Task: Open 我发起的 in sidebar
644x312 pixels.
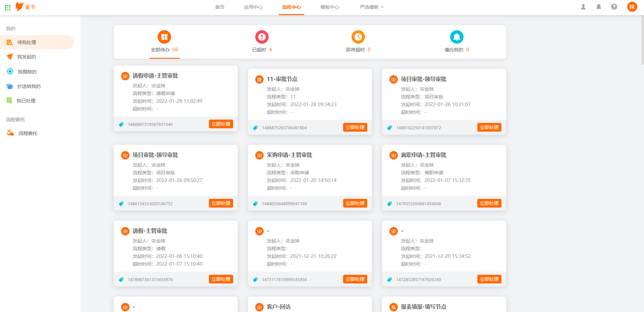Action: [x=37, y=57]
